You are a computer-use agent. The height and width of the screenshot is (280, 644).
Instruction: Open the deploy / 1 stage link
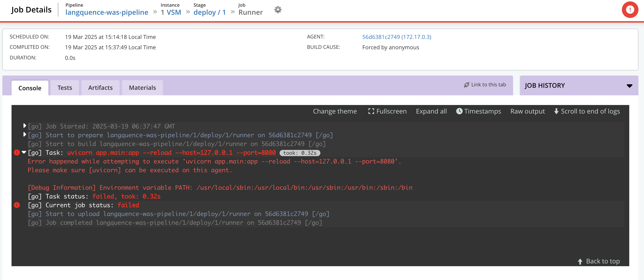coord(210,12)
